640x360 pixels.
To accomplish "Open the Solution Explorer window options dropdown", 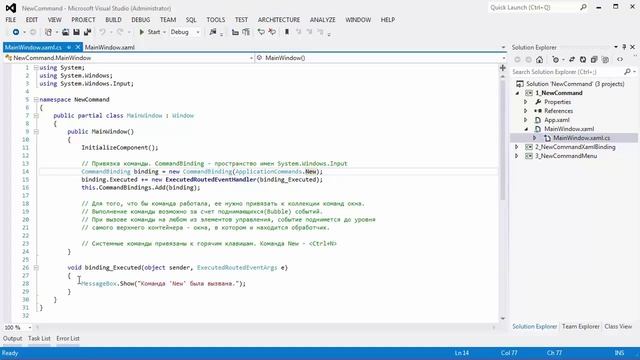I will (616, 47).
